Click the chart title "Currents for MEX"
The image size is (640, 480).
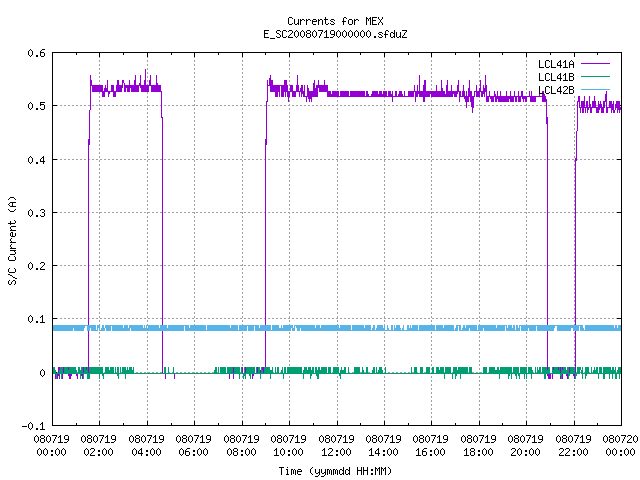point(335,21)
